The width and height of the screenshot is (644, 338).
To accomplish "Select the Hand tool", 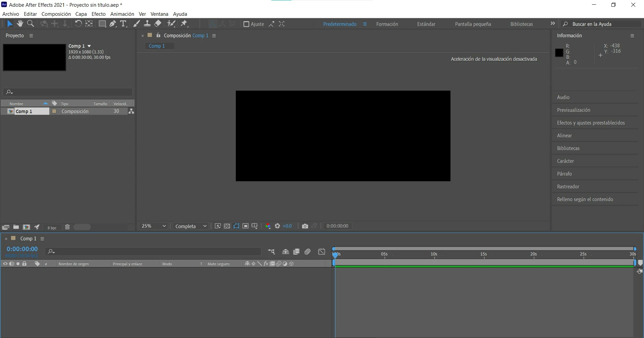I will click(x=20, y=23).
